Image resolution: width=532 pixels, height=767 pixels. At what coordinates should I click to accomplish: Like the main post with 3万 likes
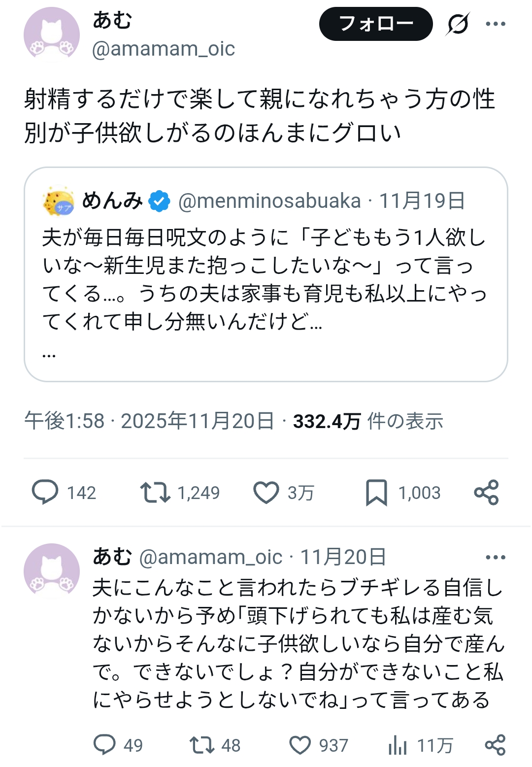pos(266,493)
